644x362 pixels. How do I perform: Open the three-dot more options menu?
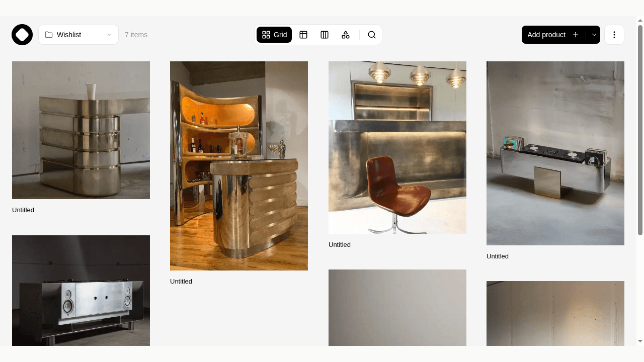point(614,35)
